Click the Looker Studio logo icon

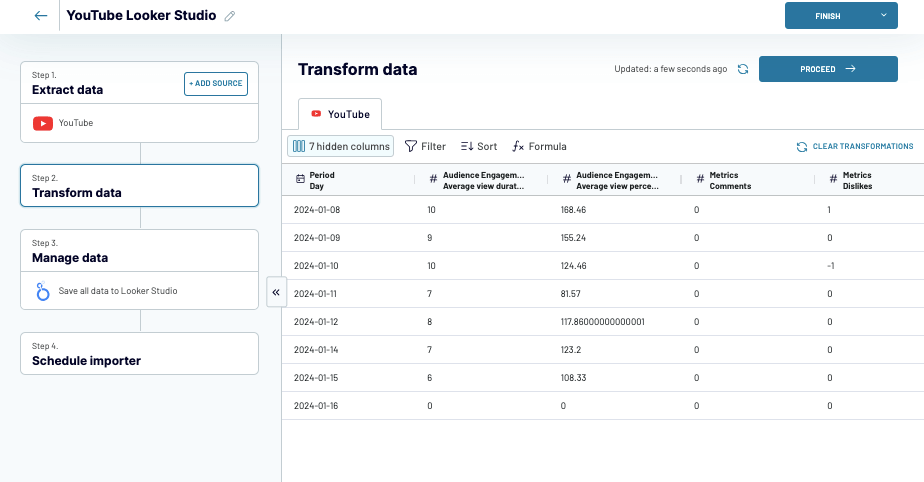tap(42, 291)
